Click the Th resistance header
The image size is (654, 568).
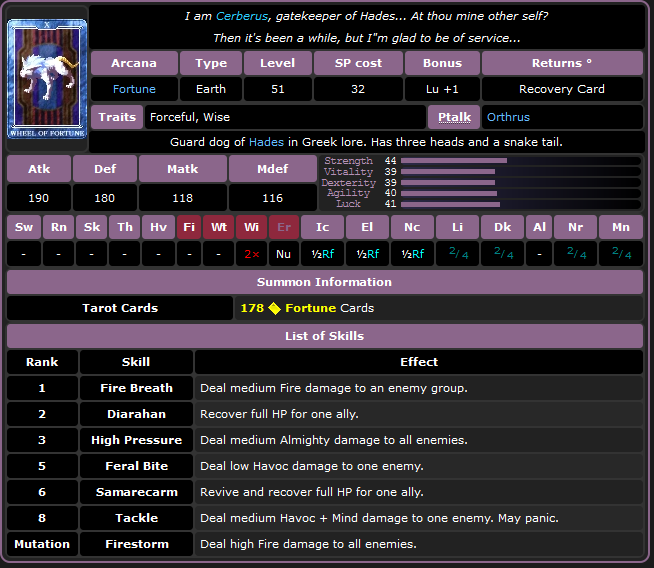point(125,227)
